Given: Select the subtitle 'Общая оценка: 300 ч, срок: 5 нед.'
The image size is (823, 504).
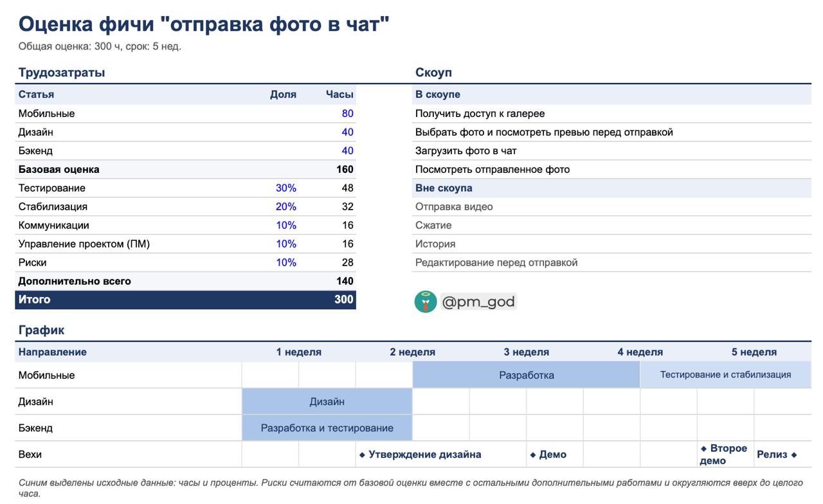Looking at the screenshot, I should point(100,46).
